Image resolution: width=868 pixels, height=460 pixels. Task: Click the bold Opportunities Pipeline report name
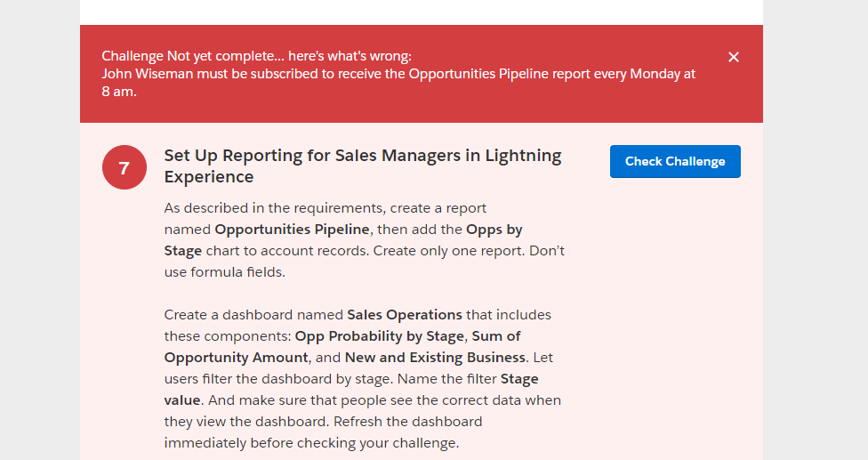pos(292,230)
